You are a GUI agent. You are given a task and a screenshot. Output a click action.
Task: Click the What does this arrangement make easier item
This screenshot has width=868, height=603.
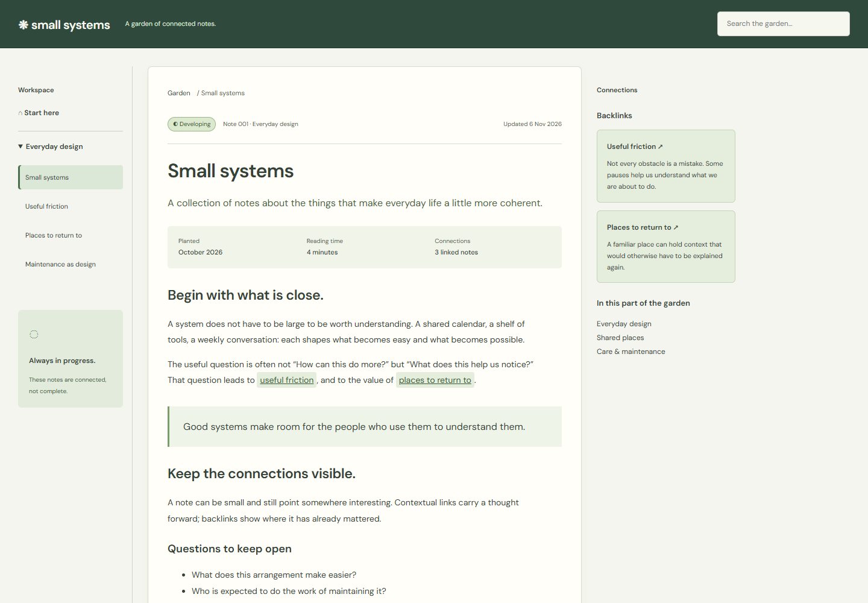pyautogui.click(x=274, y=575)
